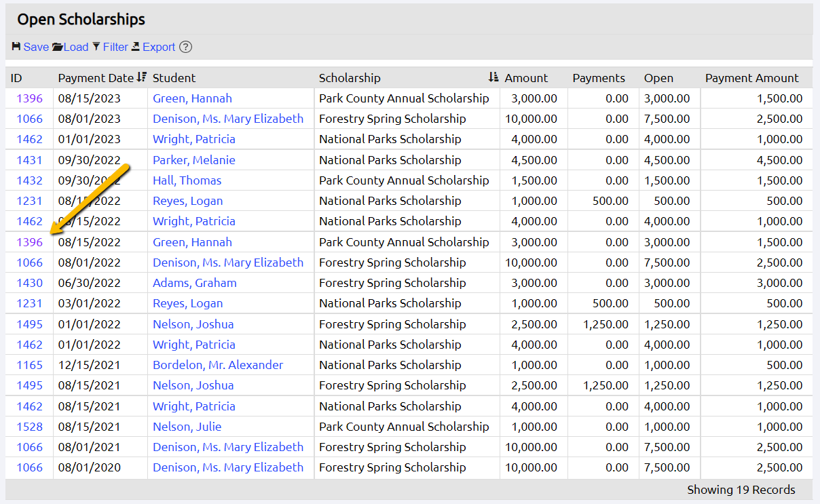Click the Nelson, Julie student link
Screen dimensions: 820x504
click(187, 427)
